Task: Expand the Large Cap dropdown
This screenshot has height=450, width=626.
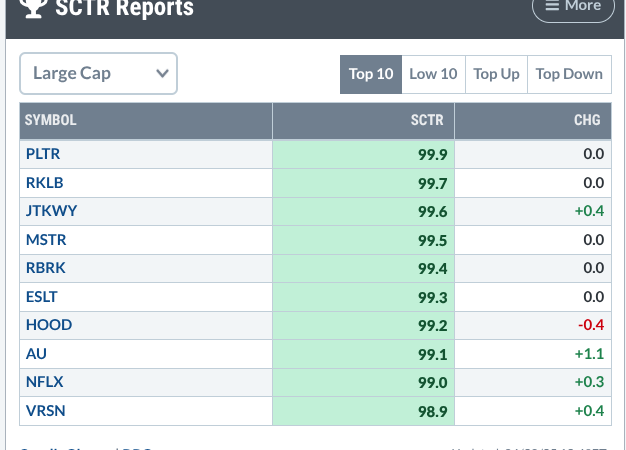Action: pos(98,73)
